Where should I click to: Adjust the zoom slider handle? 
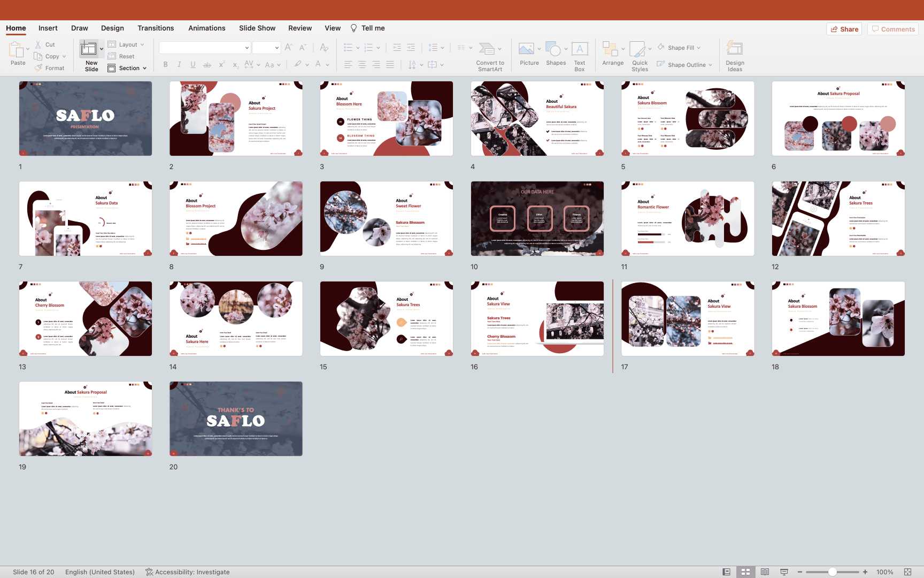point(832,572)
